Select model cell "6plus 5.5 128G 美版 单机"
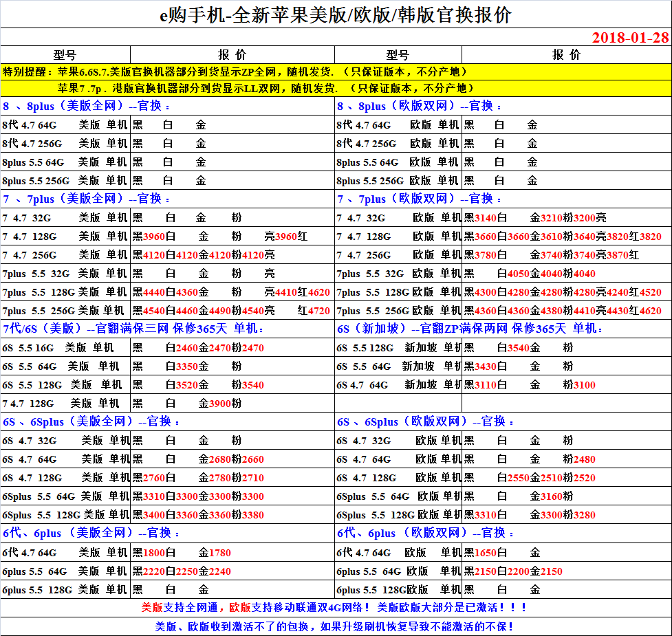The height and width of the screenshot is (636, 672). [65, 590]
